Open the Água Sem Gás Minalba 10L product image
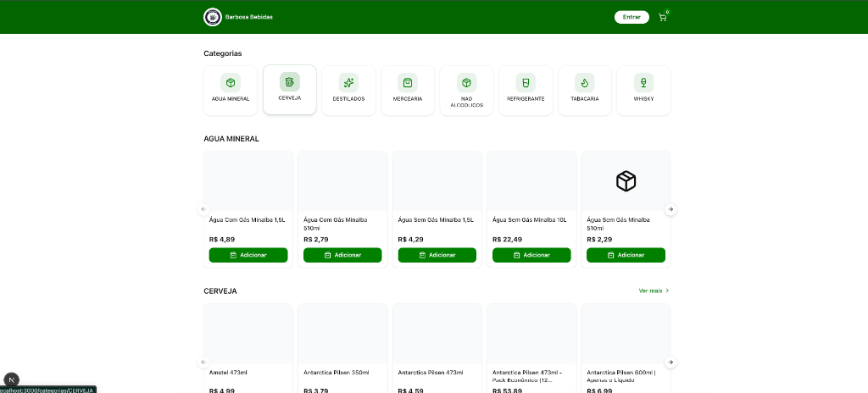The height and width of the screenshot is (393, 868). (531, 181)
